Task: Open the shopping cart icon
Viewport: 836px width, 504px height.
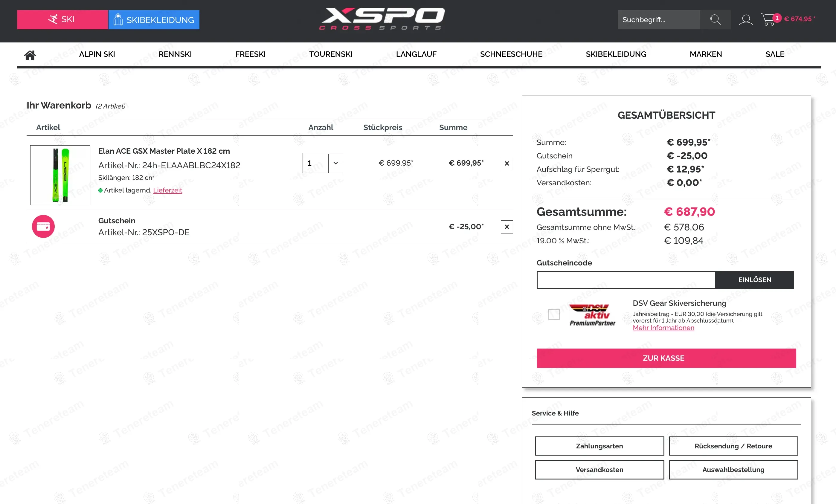Action: click(768, 20)
